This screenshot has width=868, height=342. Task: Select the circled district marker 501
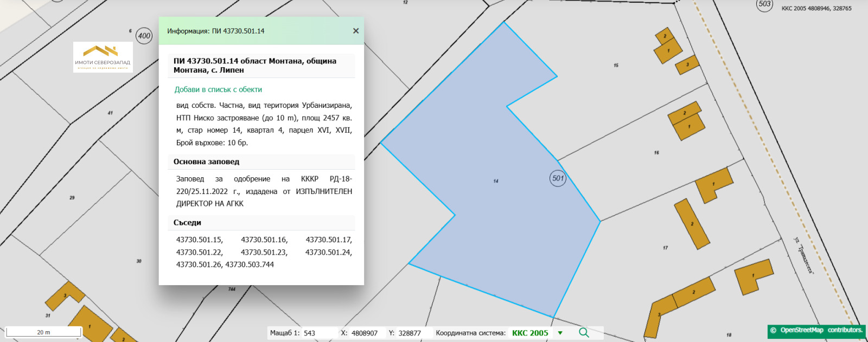(558, 178)
